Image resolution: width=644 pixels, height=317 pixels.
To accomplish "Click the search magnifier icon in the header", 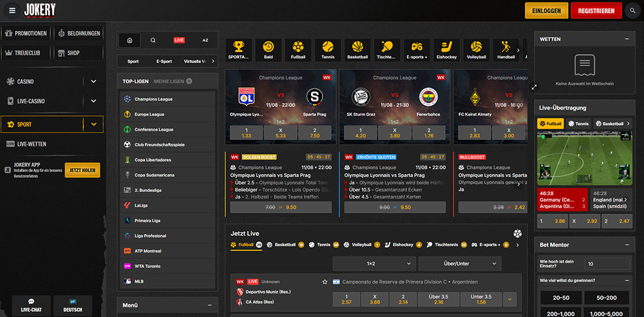I will click(632, 11).
